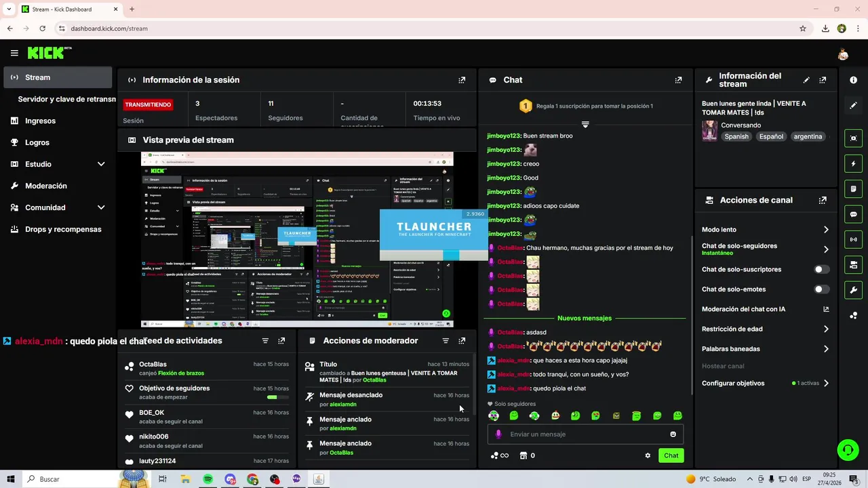Open the emoji picker in message box

[673, 434]
